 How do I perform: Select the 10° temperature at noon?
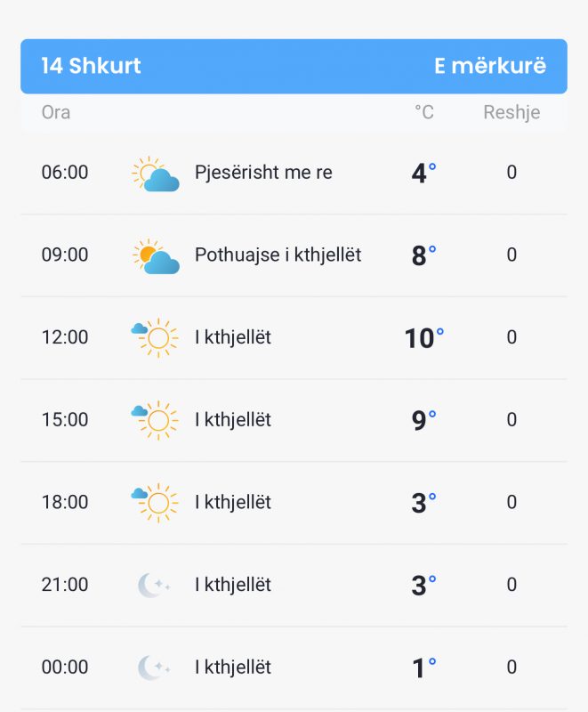point(424,338)
